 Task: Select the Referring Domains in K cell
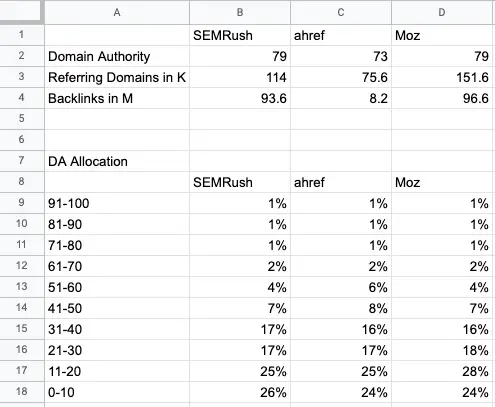click(117, 77)
